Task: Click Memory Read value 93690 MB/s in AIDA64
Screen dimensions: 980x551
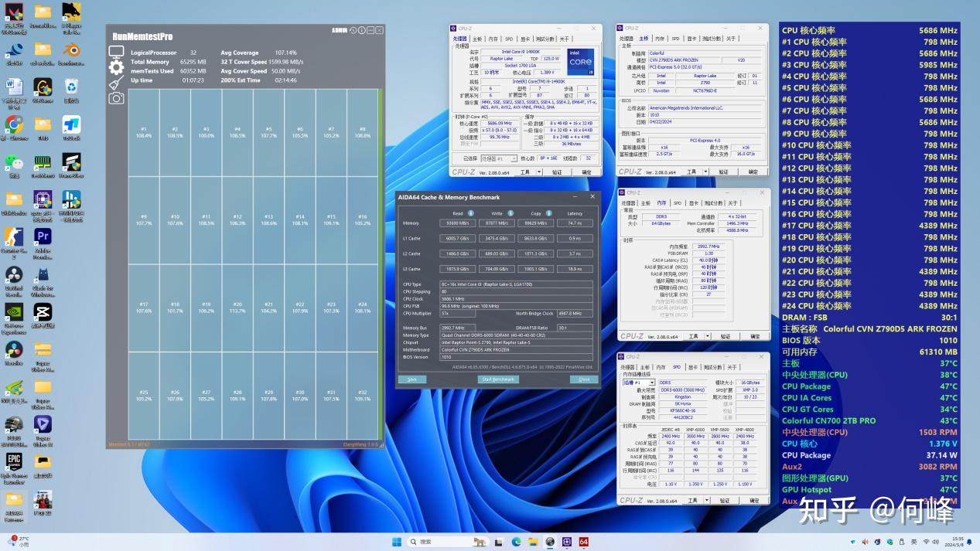Action: point(458,223)
